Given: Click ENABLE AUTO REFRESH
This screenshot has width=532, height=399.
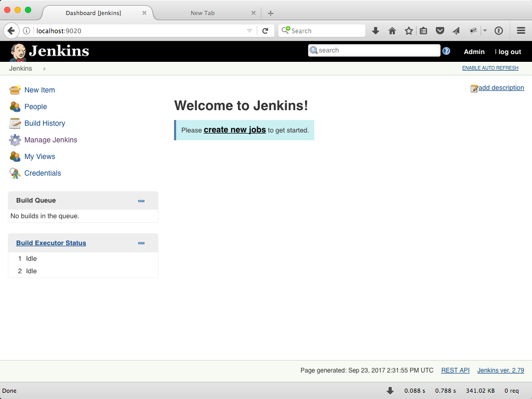Looking at the screenshot, I should click(490, 68).
